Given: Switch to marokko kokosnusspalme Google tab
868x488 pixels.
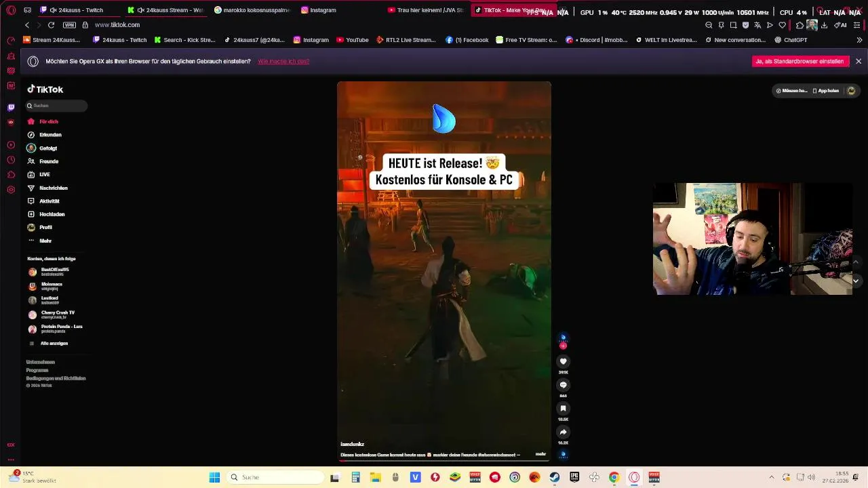Looking at the screenshot, I should click(252, 10).
